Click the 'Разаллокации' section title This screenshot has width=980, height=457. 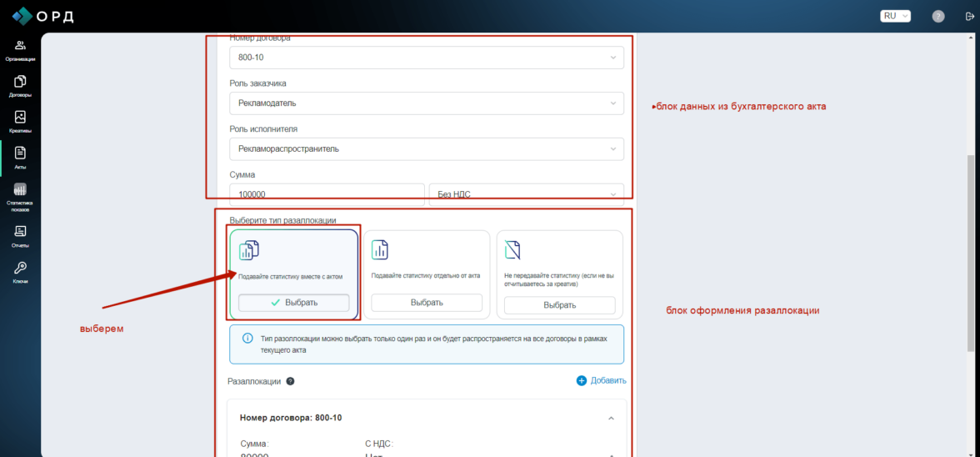pyautogui.click(x=254, y=381)
